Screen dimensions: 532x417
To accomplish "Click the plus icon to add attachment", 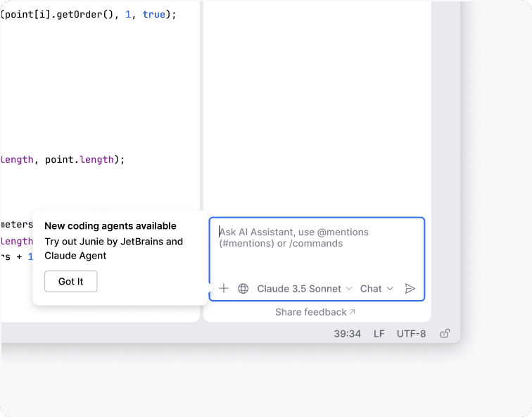I will point(224,288).
